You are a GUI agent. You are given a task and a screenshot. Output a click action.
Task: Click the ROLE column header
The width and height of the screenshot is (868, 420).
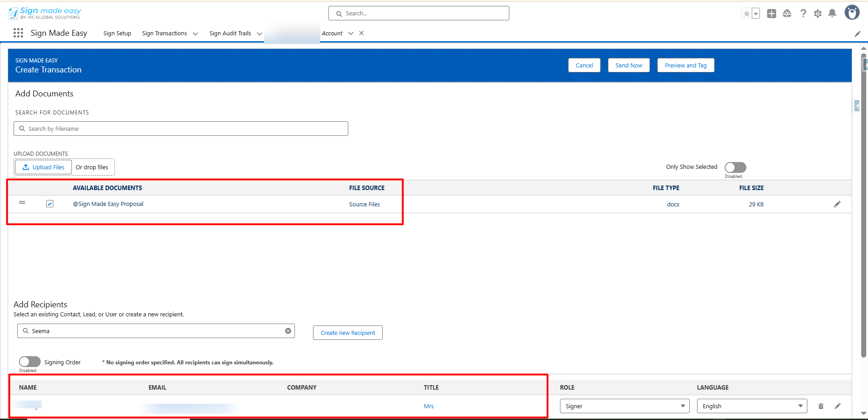point(567,387)
